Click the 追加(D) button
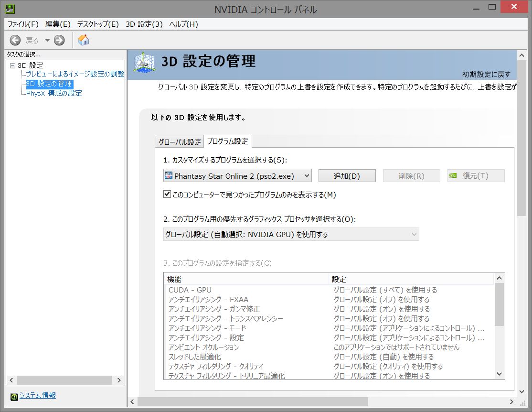Image resolution: width=532 pixels, height=412 pixels. 347,176
